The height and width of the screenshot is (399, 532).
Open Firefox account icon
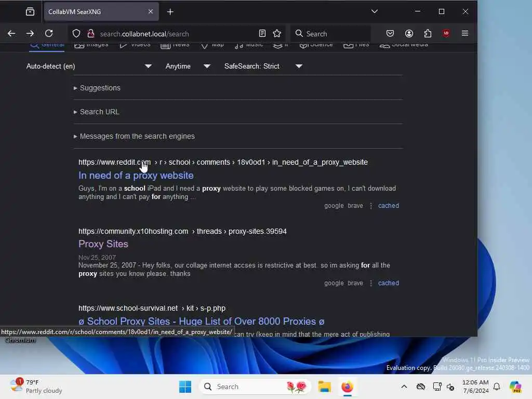409,33
